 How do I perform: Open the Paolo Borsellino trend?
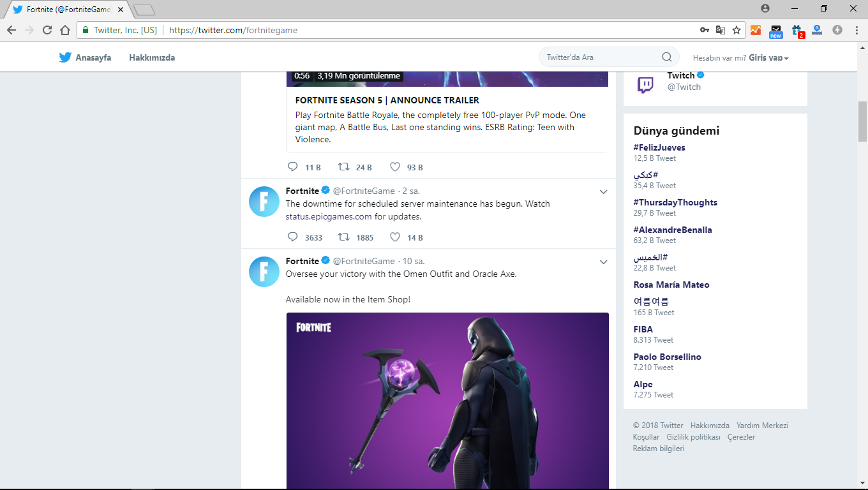668,357
